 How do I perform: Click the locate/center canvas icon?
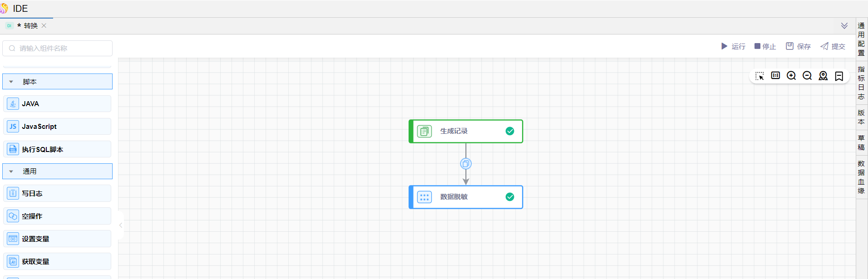tap(823, 76)
